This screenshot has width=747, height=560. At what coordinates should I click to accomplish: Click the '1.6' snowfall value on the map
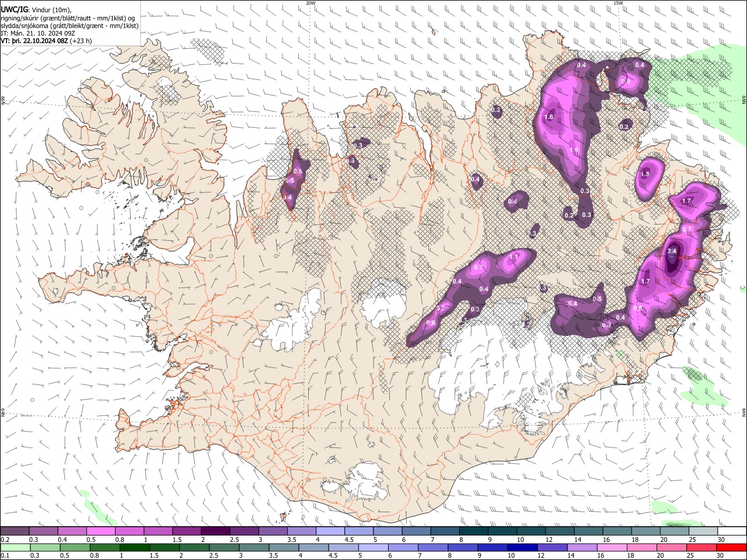coord(549,117)
